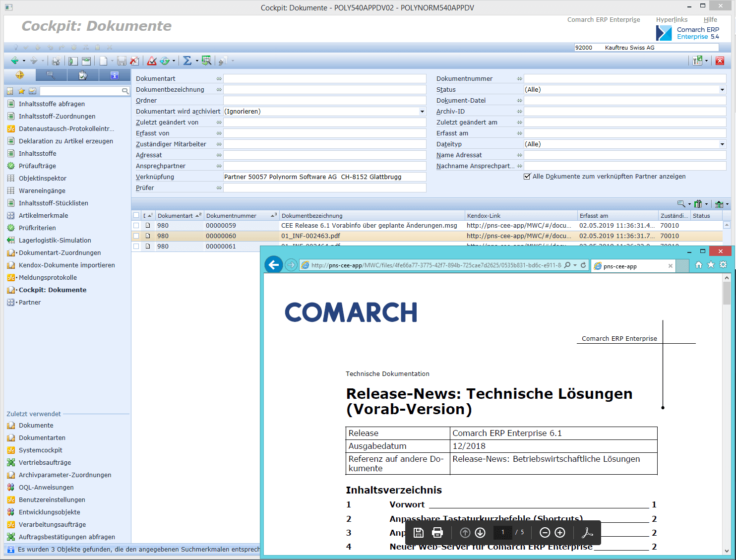Click the browser back arrow button
The image size is (736, 560).
click(x=274, y=265)
